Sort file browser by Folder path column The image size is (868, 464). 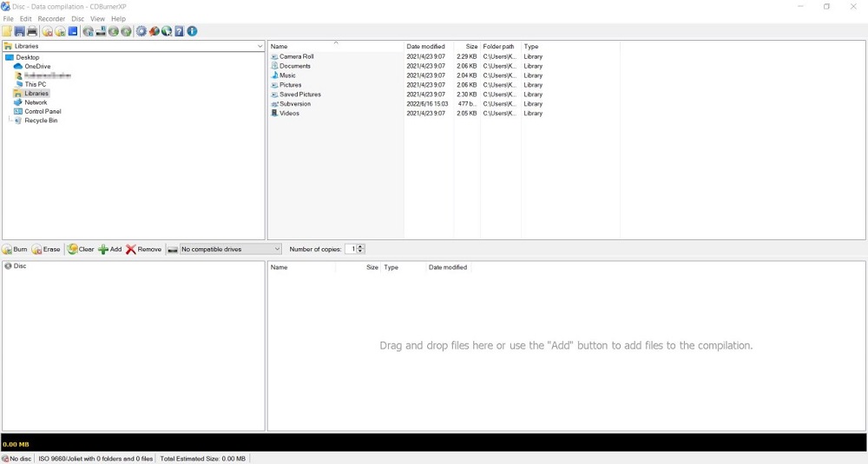(501, 47)
